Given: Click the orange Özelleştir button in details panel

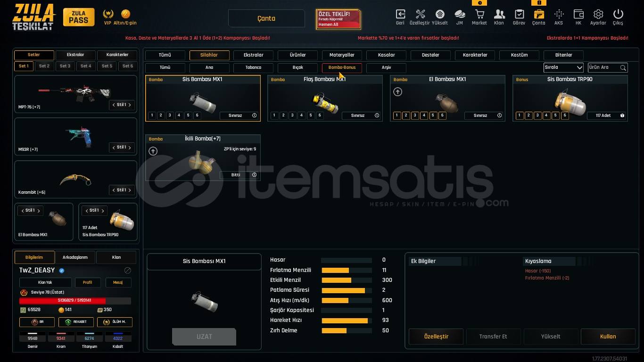Looking at the screenshot, I should [436, 337].
